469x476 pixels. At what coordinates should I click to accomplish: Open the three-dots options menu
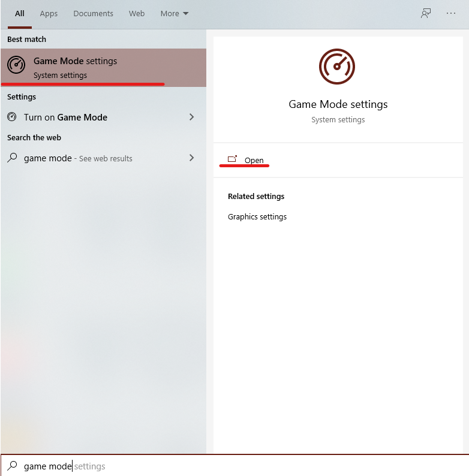pos(451,13)
